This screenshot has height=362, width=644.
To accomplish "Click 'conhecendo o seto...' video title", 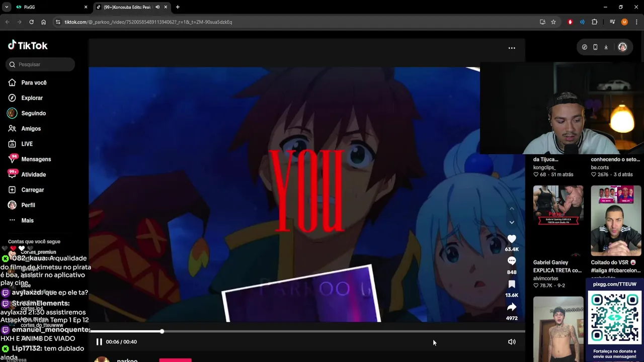I will click(615, 159).
